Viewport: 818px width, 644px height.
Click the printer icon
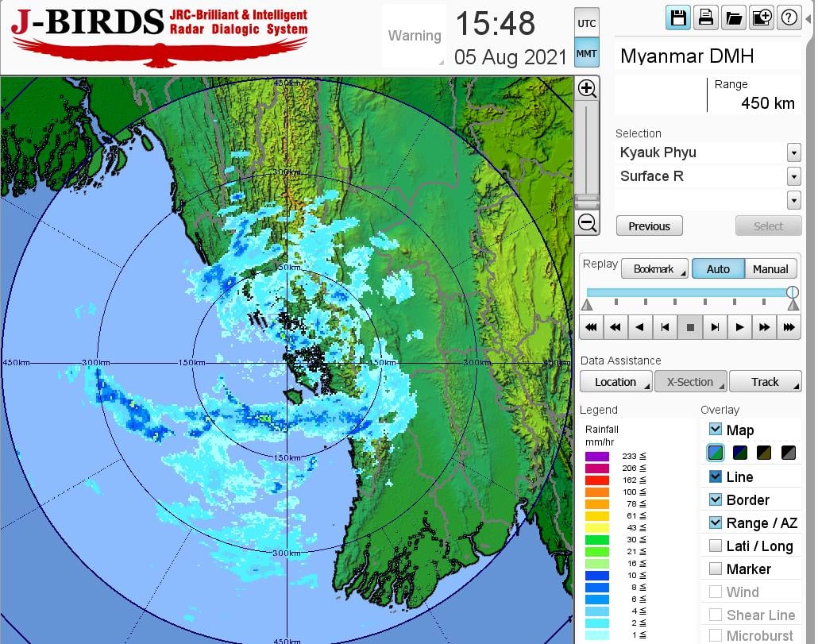[705, 18]
